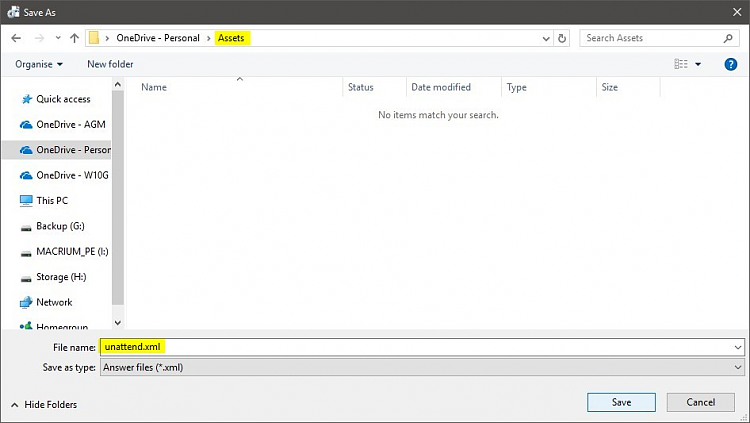Click the This PC monitor icon
The image size is (750, 423).
pyautogui.click(x=26, y=200)
